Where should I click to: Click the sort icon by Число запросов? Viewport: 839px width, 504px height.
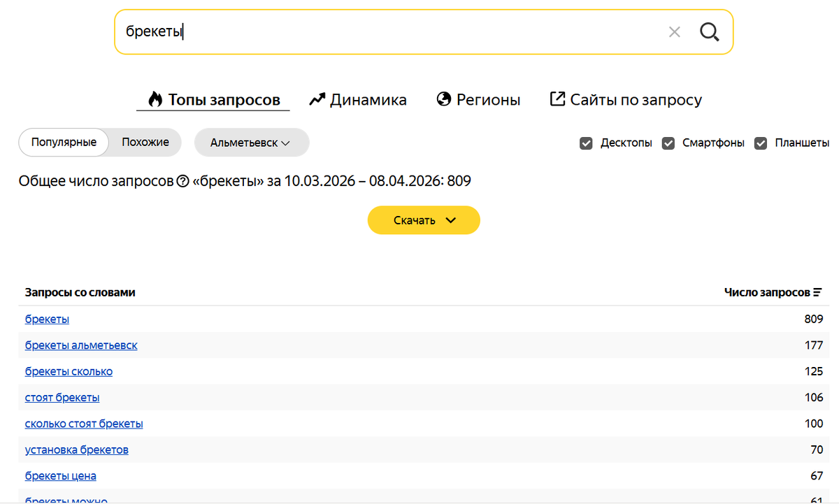(819, 292)
